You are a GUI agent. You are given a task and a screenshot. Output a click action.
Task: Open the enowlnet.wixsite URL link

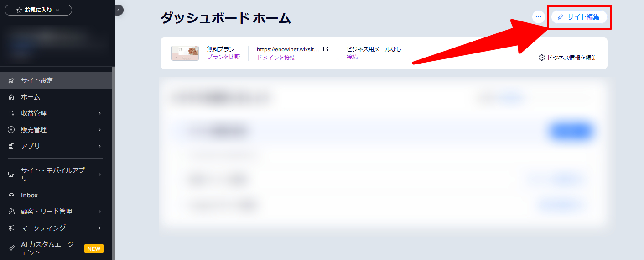pos(288,49)
